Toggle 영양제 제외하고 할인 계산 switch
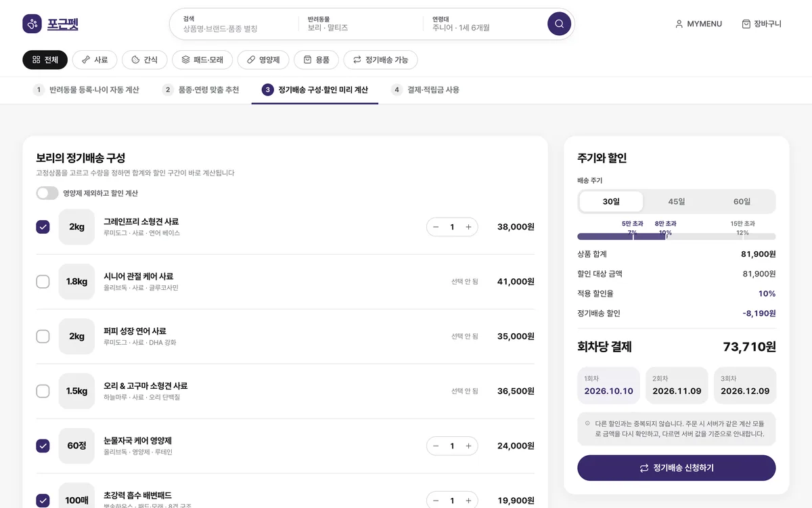The width and height of the screenshot is (812, 508). pos(47,193)
